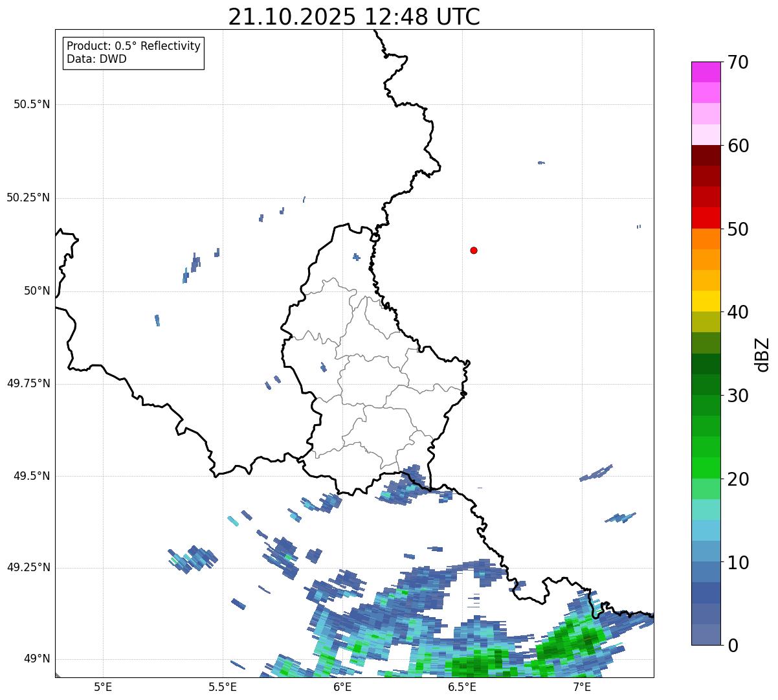Click the dBZ colorbar axis label
778x700 pixels.
pyautogui.click(x=762, y=354)
